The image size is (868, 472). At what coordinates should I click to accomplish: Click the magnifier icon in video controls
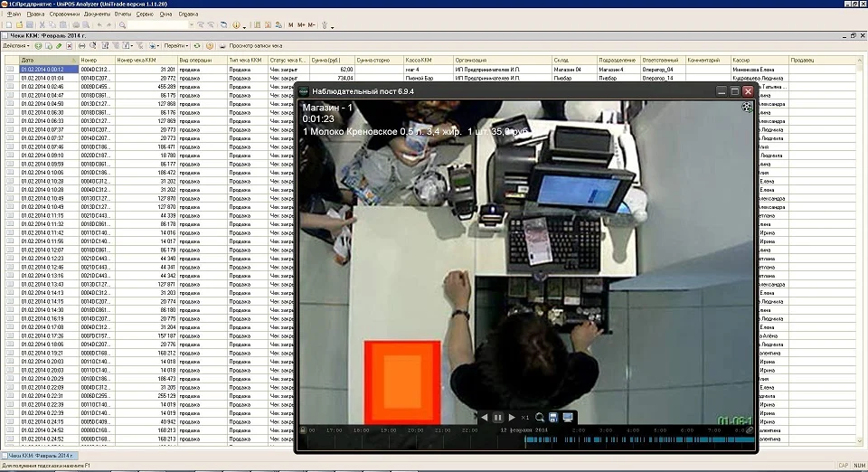[540, 417]
